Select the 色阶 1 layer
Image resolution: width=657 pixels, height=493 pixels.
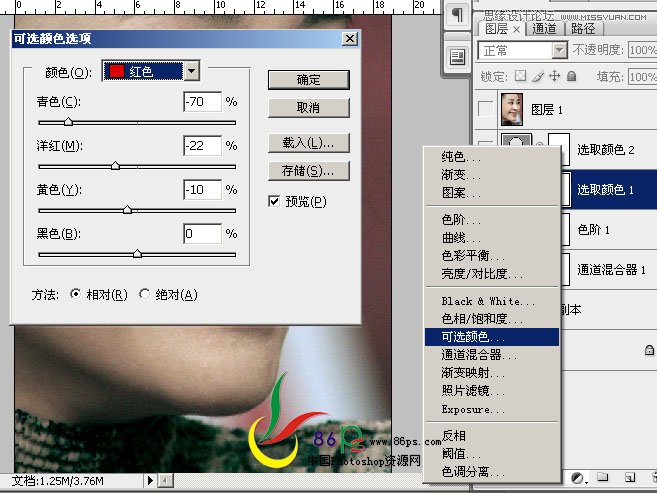(609, 229)
